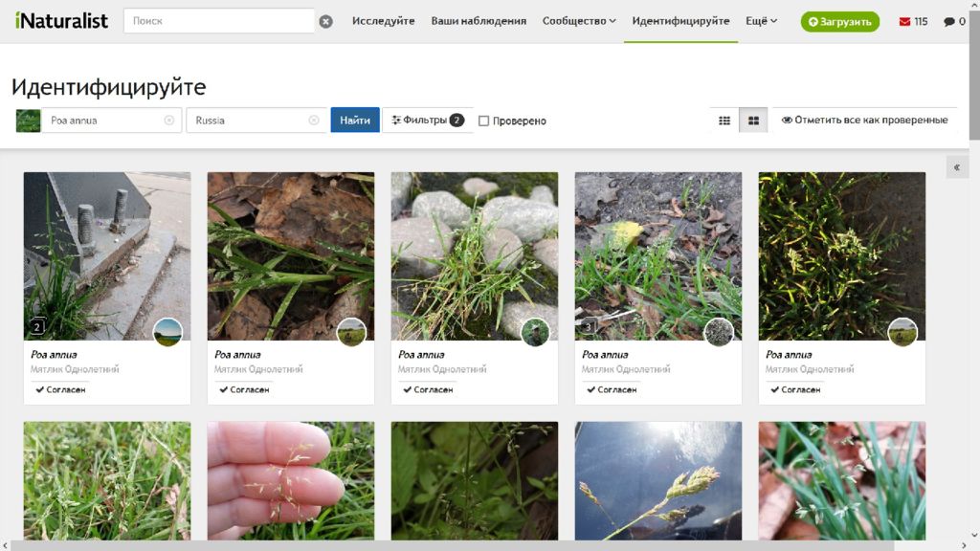980x551 pixels.
Task: Open the photo with hand holding grass
Action: pos(291,480)
